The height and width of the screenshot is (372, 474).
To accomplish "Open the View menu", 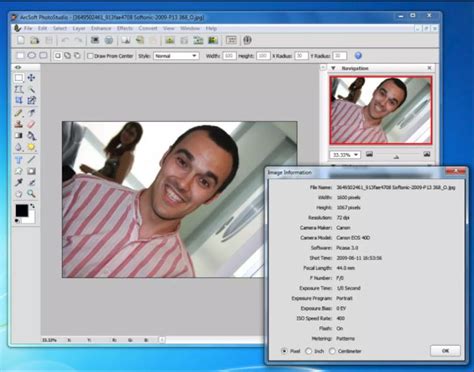I will [x=169, y=28].
